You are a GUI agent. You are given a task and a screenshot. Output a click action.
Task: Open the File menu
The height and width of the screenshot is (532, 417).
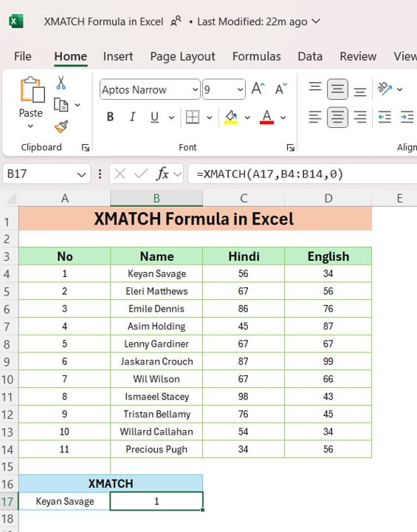23,56
